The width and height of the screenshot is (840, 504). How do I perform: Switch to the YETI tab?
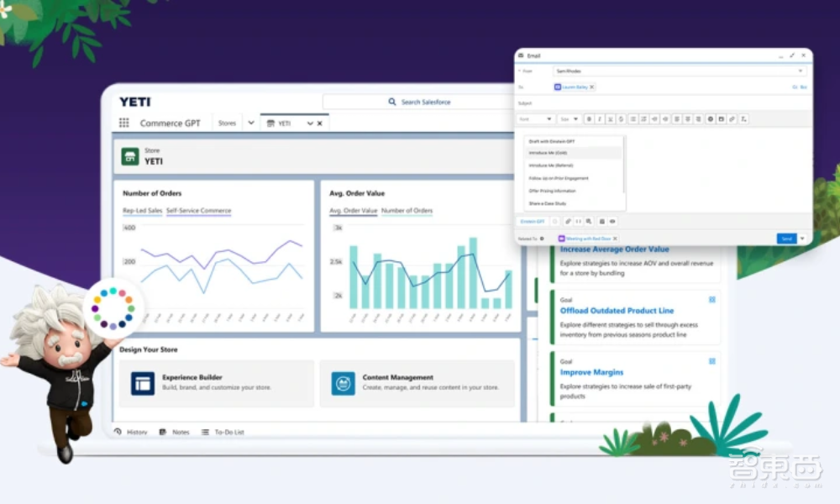pos(285,123)
